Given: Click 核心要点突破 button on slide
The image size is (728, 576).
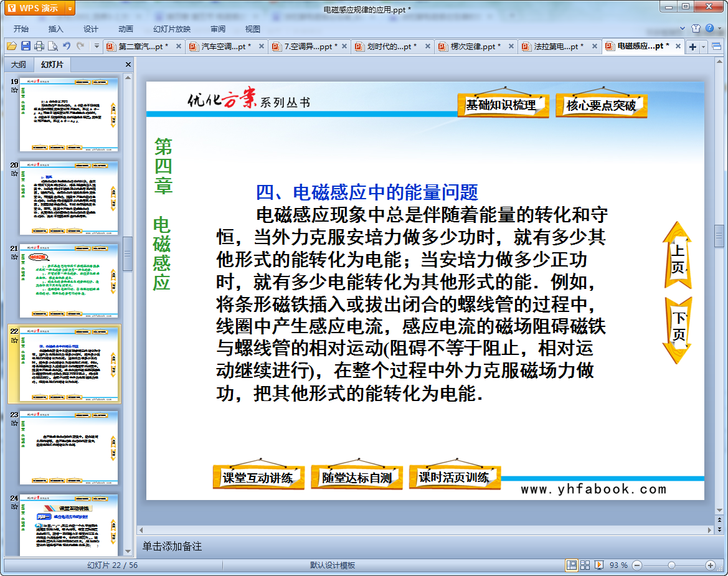Looking at the screenshot, I should [601, 105].
